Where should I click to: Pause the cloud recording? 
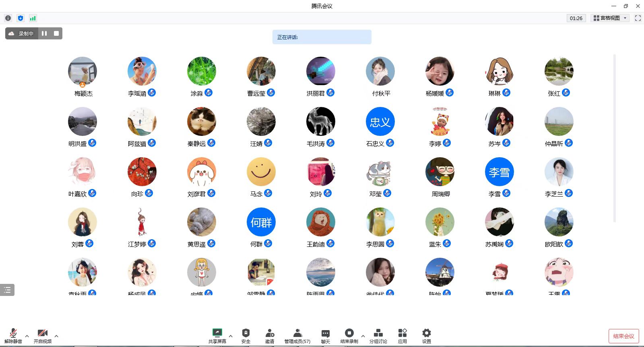pos(44,33)
